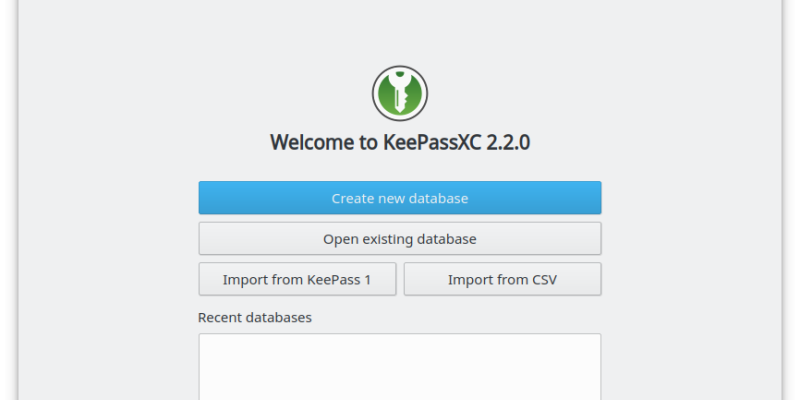Screen dimensions: 800x400
Task: Click the word KeePassXC in the title
Action: coord(432,142)
